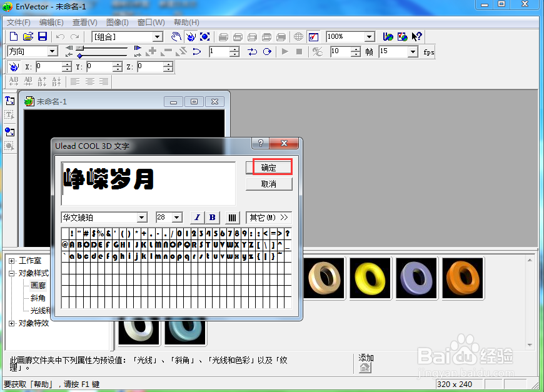The image size is (544, 392).
Task: Click the lower keyframe slider marker
Action: click(80, 55)
